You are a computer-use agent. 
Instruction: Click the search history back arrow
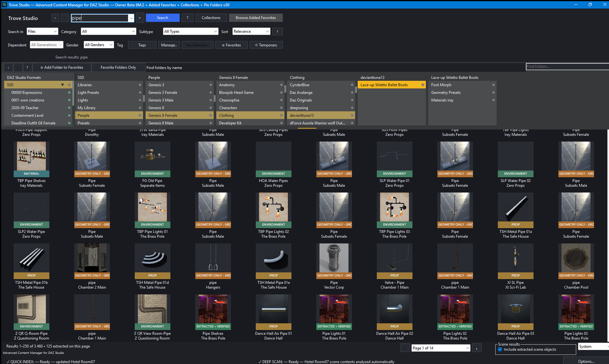tap(55, 18)
